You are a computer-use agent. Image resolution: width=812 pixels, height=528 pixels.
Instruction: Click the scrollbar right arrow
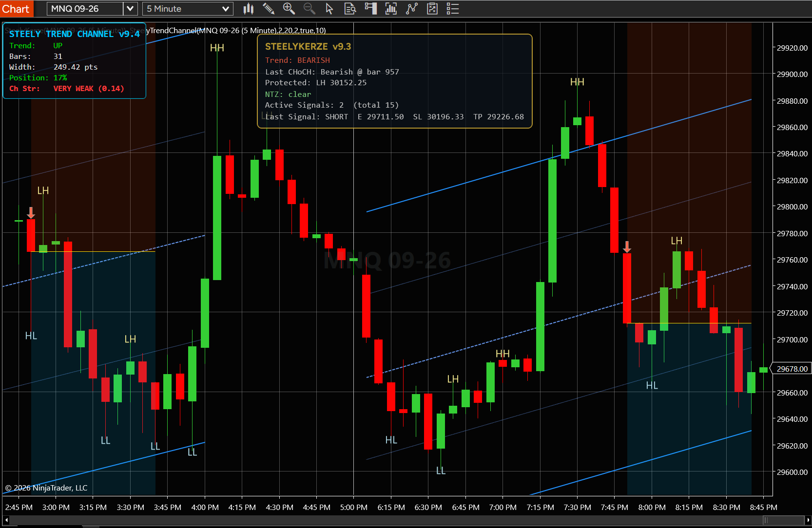[808, 520]
